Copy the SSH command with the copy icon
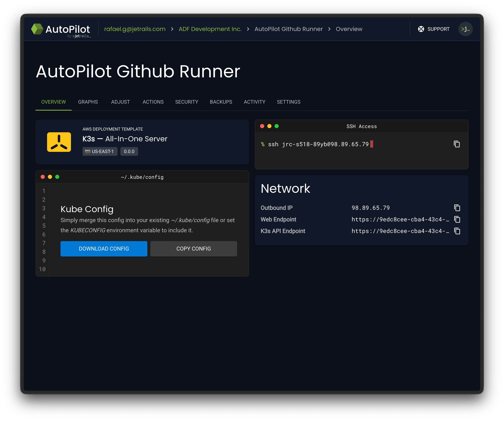This screenshot has width=504, height=421. click(457, 144)
